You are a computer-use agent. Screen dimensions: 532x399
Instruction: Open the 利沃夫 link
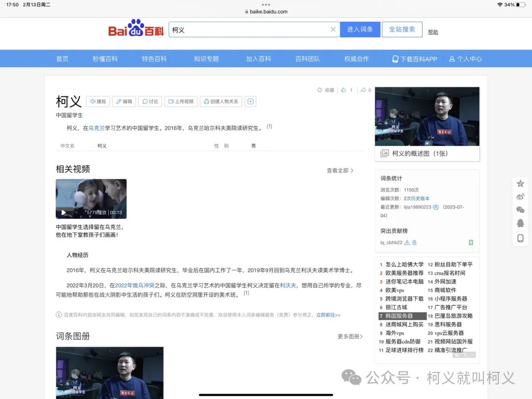coord(288,285)
